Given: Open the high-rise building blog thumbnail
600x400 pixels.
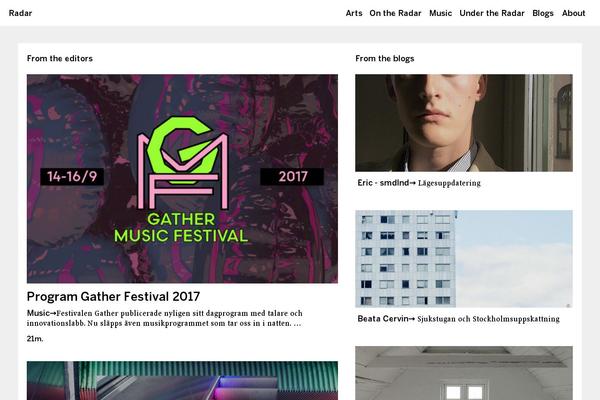Looking at the screenshot, I should (x=464, y=259).
